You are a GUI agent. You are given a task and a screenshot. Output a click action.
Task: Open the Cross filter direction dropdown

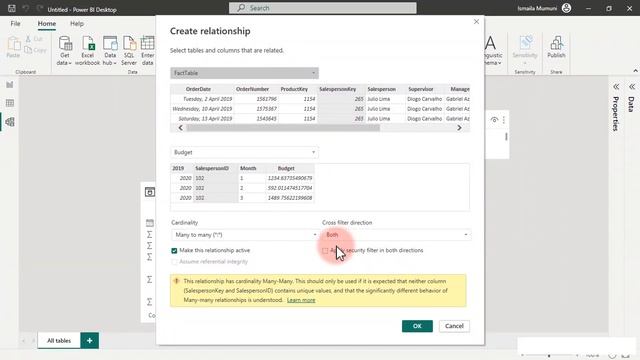point(396,235)
